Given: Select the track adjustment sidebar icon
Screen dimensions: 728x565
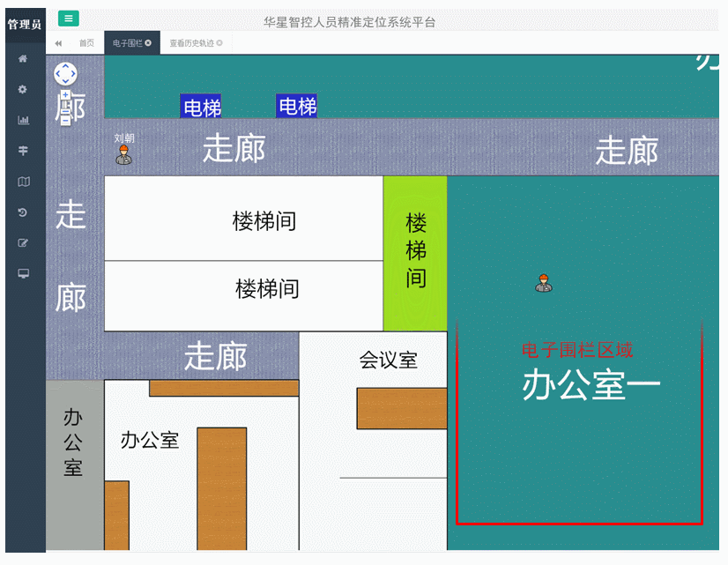Looking at the screenshot, I should [24, 151].
